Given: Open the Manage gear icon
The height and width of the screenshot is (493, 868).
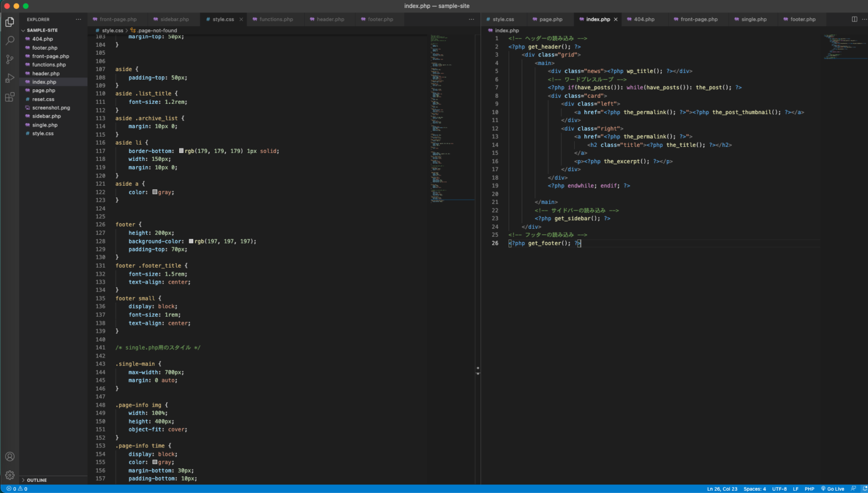Looking at the screenshot, I should 10,475.
